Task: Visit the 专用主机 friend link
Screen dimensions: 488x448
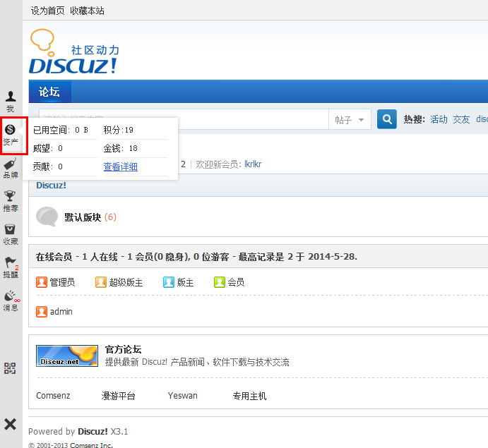Action: 249,396
